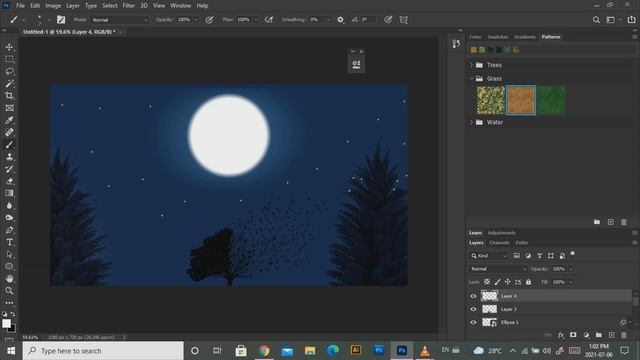Viewport: 640px width, 360px height.
Task: Hide Ellipse 1 layer using eye icon
Action: click(x=473, y=322)
